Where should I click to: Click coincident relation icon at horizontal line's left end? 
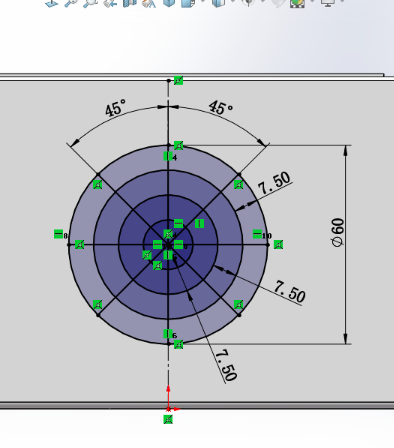pyautogui.click(x=79, y=245)
